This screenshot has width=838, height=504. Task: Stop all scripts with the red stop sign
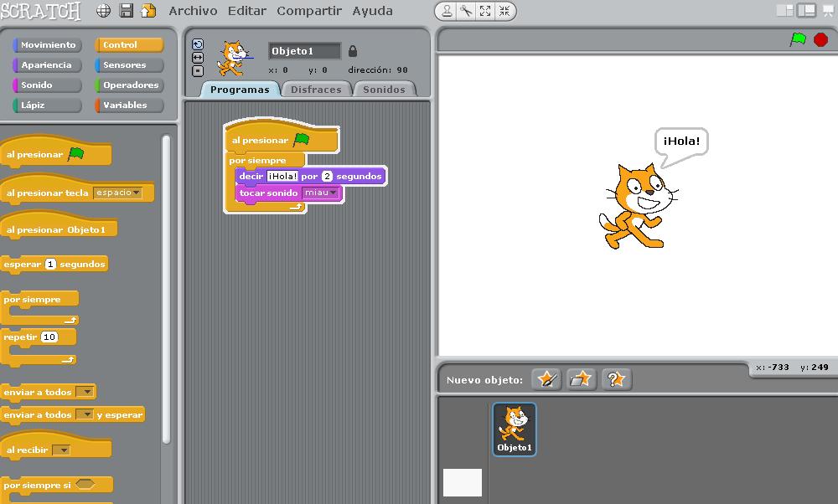point(820,39)
